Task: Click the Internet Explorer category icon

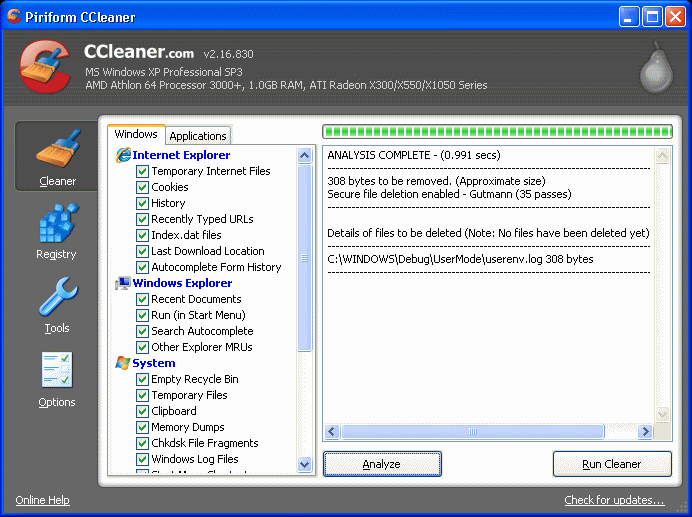Action: coord(123,155)
